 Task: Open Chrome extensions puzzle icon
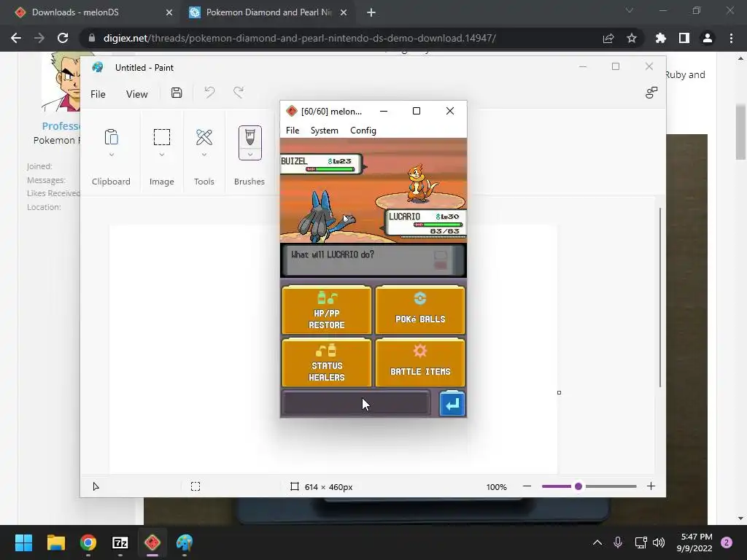661,38
